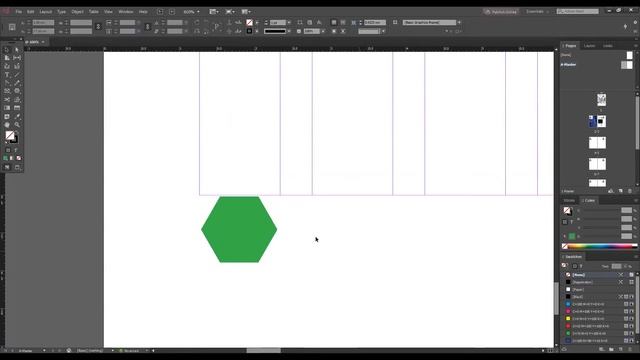Image resolution: width=640 pixels, height=360 pixels.
Task: Select the Gradient Feather tool
Action: [x=17, y=108]
